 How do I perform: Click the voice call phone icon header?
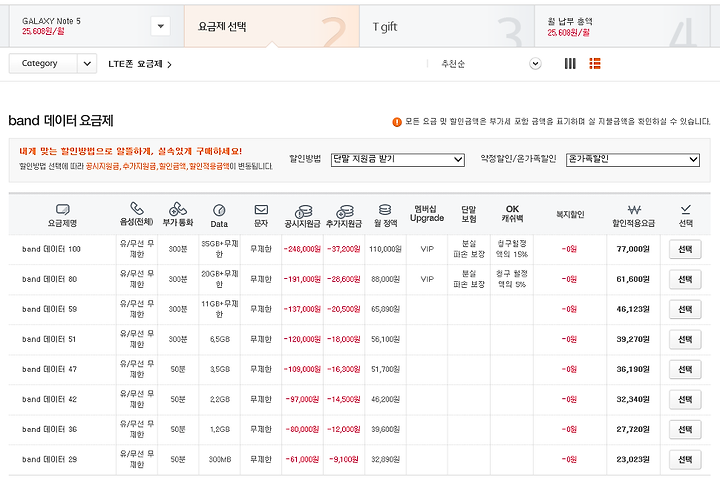[136, 209]
